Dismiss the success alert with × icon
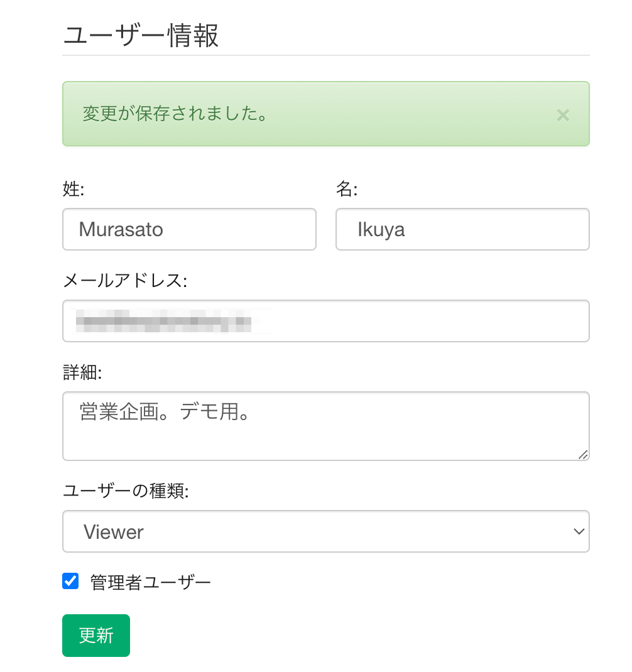The height and width of the screenshot is (672, 632). (x=562, y=115)
